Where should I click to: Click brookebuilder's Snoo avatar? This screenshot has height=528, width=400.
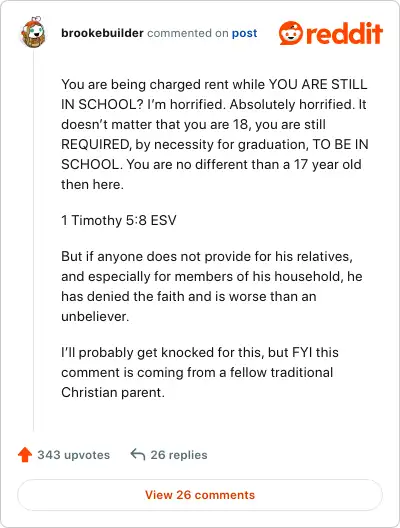click(33, 33)
